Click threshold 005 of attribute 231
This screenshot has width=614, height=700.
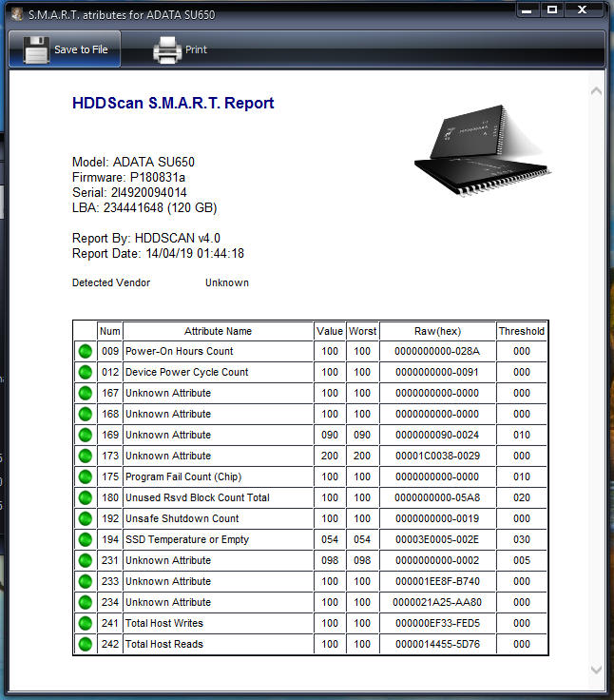click(x=522, y=561)
